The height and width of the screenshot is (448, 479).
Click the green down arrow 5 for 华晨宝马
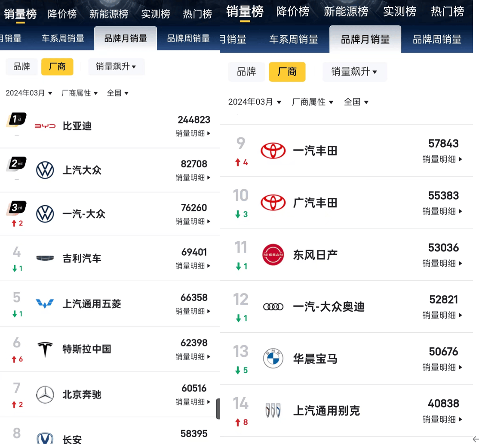[x=242, y=371]
